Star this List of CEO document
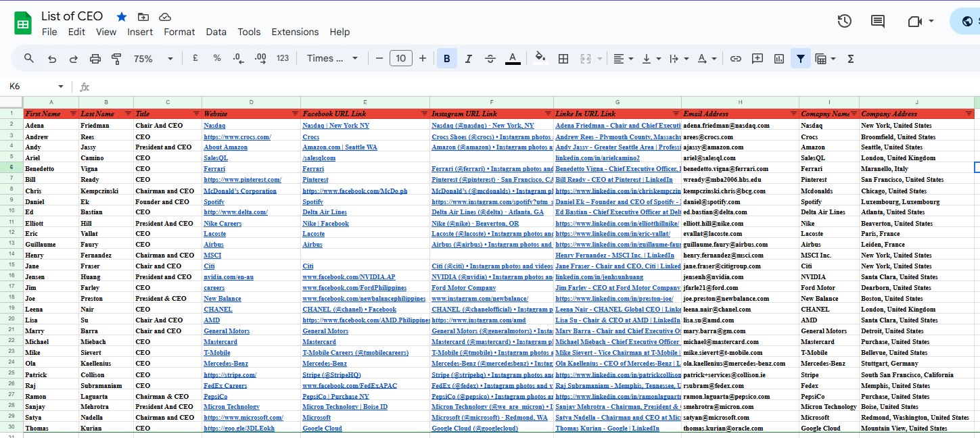Image resolution: width=980 pixels, height=438 pixels. click(122, 17)
